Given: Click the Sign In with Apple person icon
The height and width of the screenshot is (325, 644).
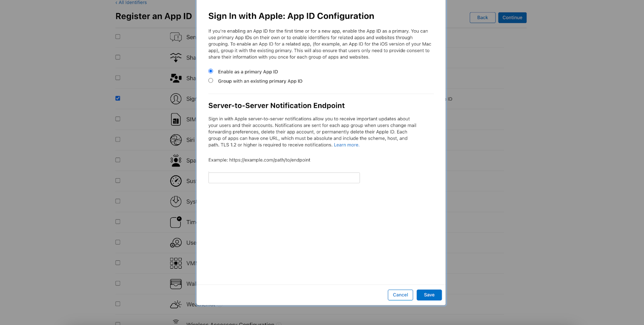Looking at the screenshot, I should coord(176,99).
